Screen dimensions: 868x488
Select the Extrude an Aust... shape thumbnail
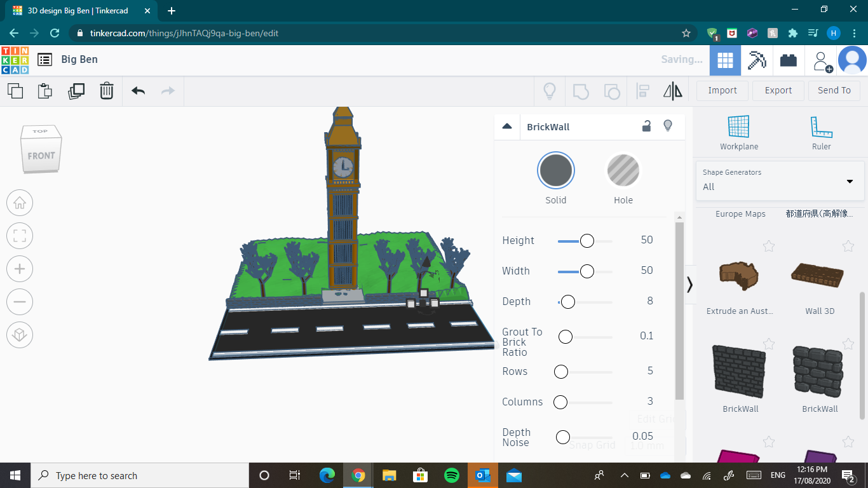tap(739, 276)
